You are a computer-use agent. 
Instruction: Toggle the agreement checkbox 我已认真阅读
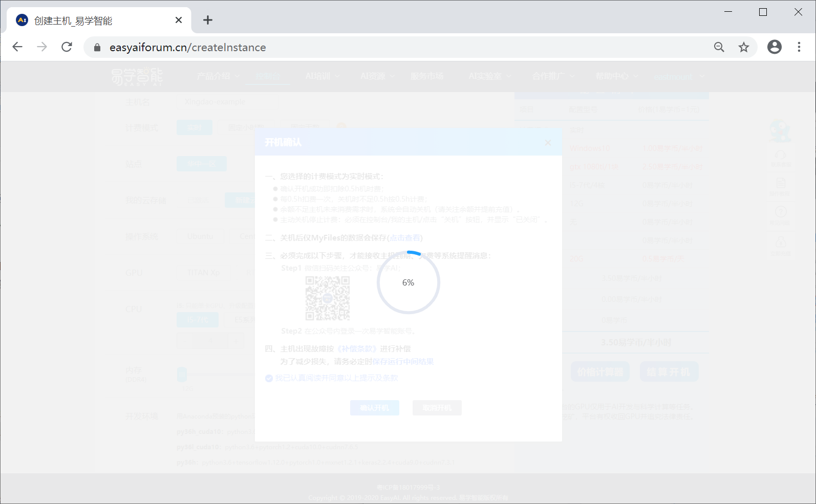pyautogui.click(x=269, y=378)
